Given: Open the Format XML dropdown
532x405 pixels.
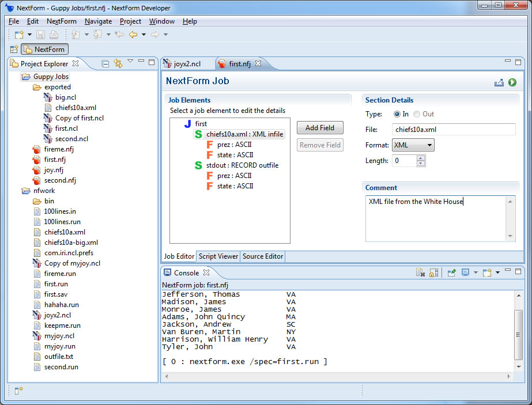Looking at the screenshot, I should pos(413,145).
